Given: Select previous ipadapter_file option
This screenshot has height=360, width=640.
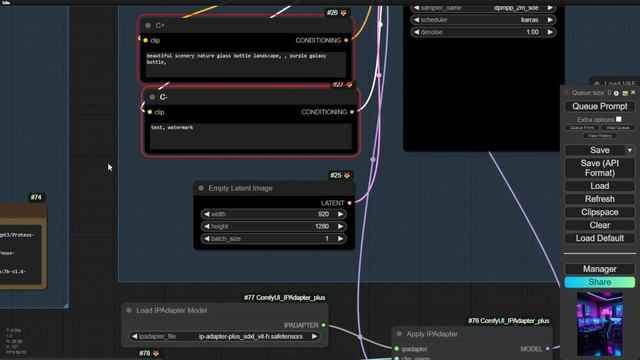Looking at the screenshot, I should pyautogui.click(x=134, y=336).
